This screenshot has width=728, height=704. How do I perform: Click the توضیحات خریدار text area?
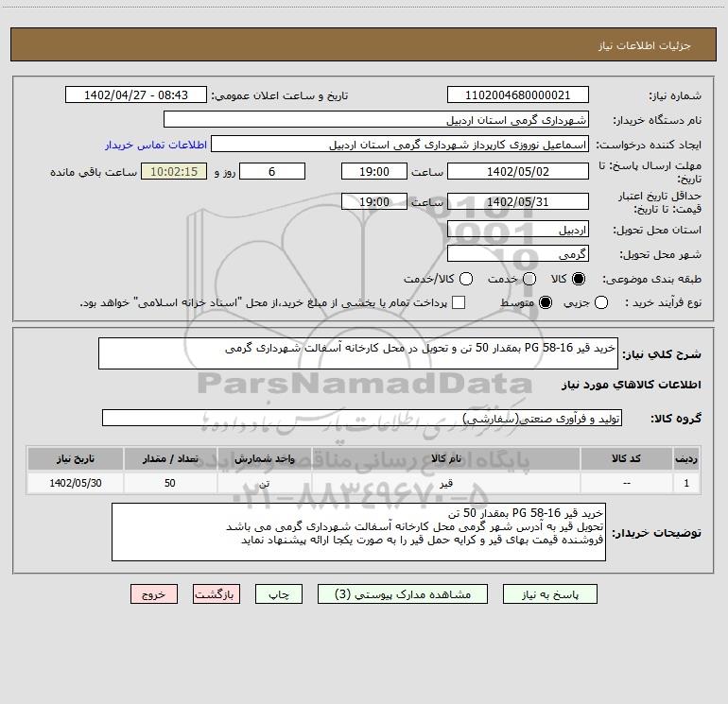tap(358, 532)
